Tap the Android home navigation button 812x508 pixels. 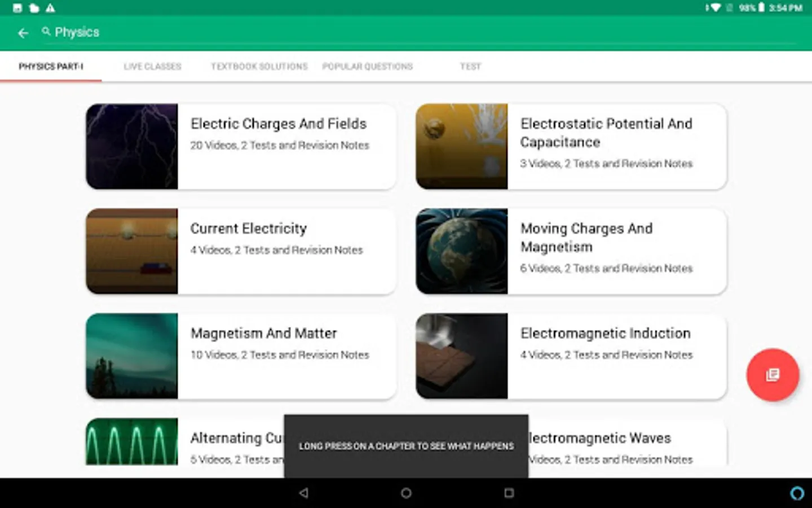coord(406,493)
